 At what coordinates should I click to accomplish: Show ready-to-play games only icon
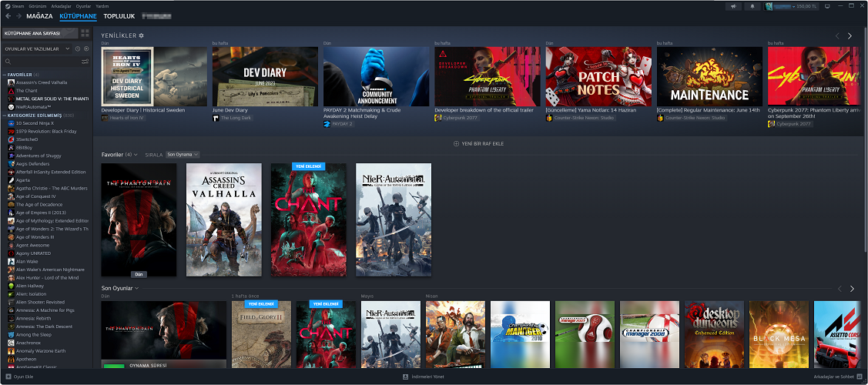click(85, 49)
